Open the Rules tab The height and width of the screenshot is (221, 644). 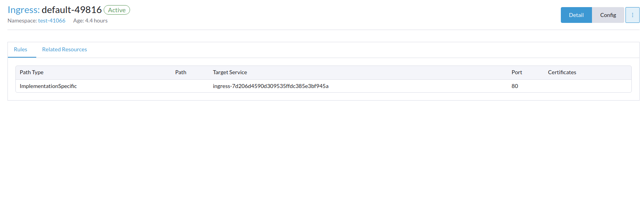click(x=20, y=49)
